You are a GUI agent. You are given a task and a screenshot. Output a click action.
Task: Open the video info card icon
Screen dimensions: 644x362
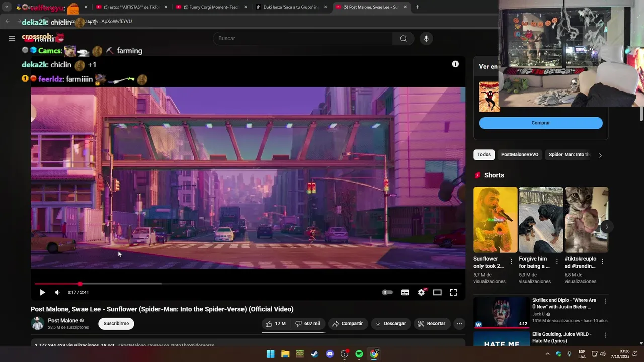click(455, 64)
